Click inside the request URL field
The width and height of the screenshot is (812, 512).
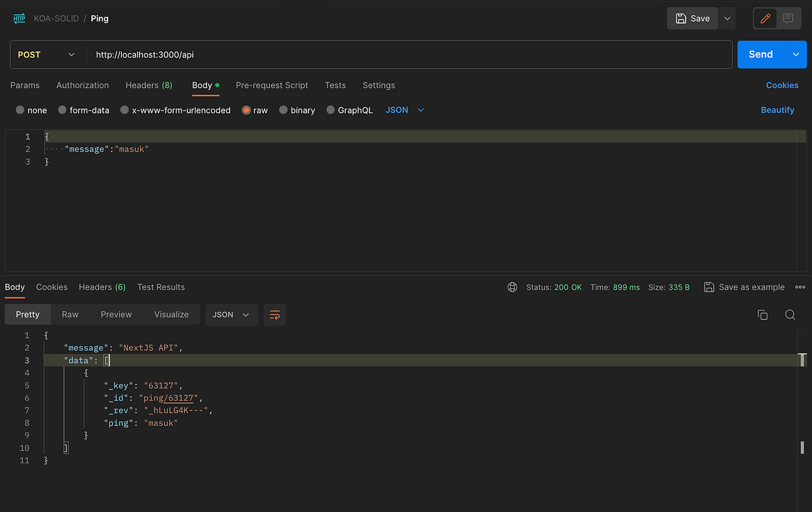pos(271,55)
